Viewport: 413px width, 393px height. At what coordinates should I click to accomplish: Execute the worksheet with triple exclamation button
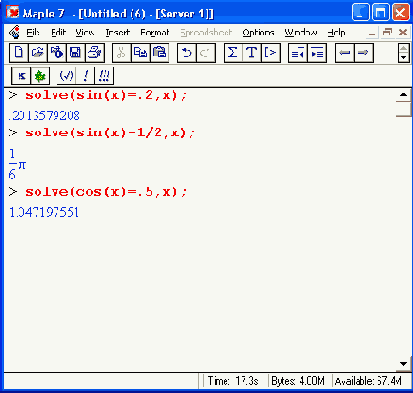[104, 76]
